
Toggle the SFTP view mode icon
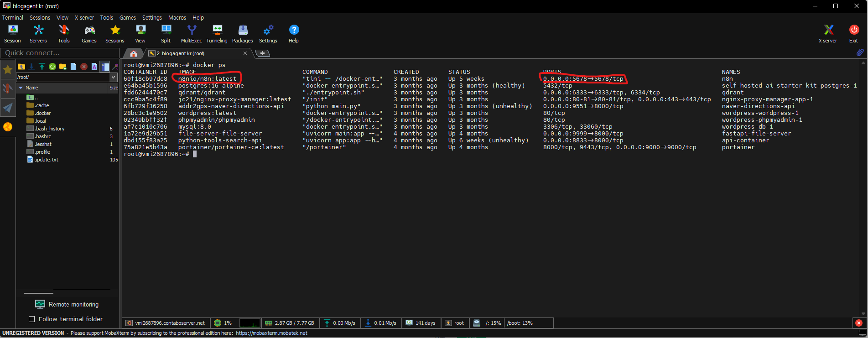tap(105, 67)
